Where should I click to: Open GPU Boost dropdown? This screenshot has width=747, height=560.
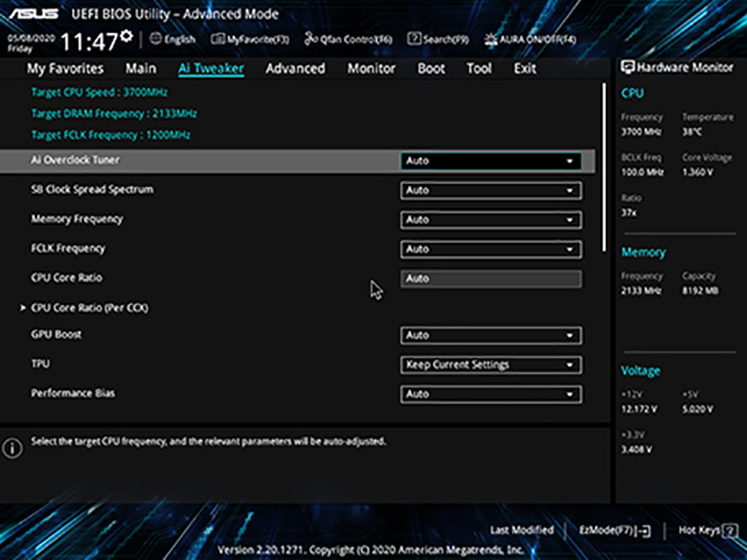point(491,336)
